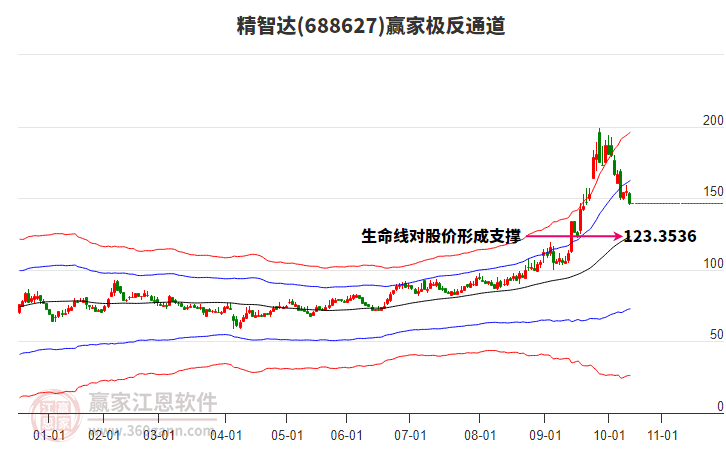The image size is (726, 450).
Task: Click the 生命线对股价形成支撑 annotation text
Action: (x=441, y=236)
